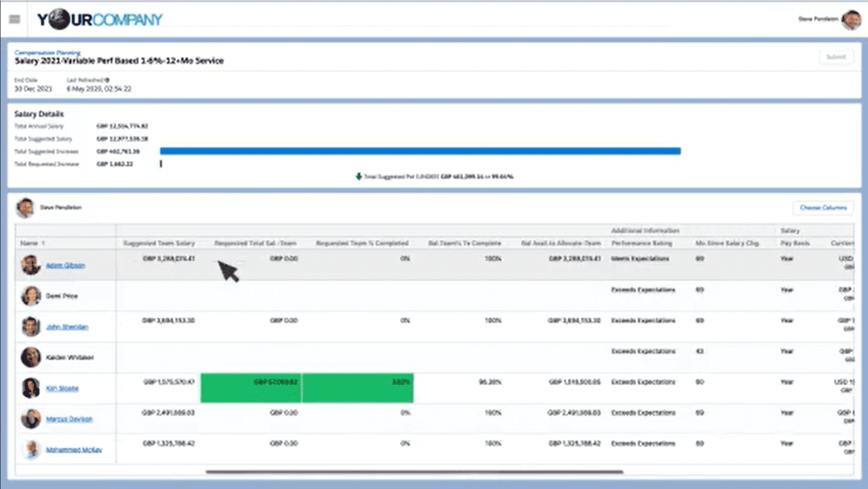Click Steve Pendleton's manager photo above table
The width and height of the screenshot is (868, 489).
[x=25, y=207]
